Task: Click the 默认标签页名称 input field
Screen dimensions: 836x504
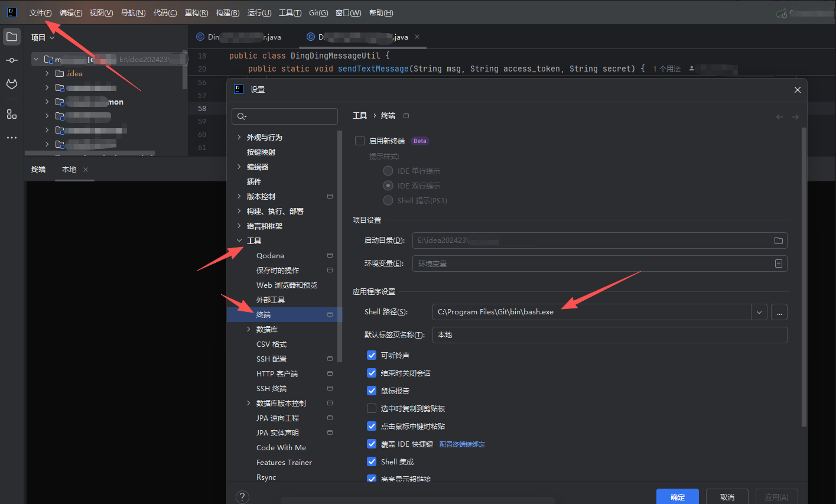Action: tap(609, 335)
